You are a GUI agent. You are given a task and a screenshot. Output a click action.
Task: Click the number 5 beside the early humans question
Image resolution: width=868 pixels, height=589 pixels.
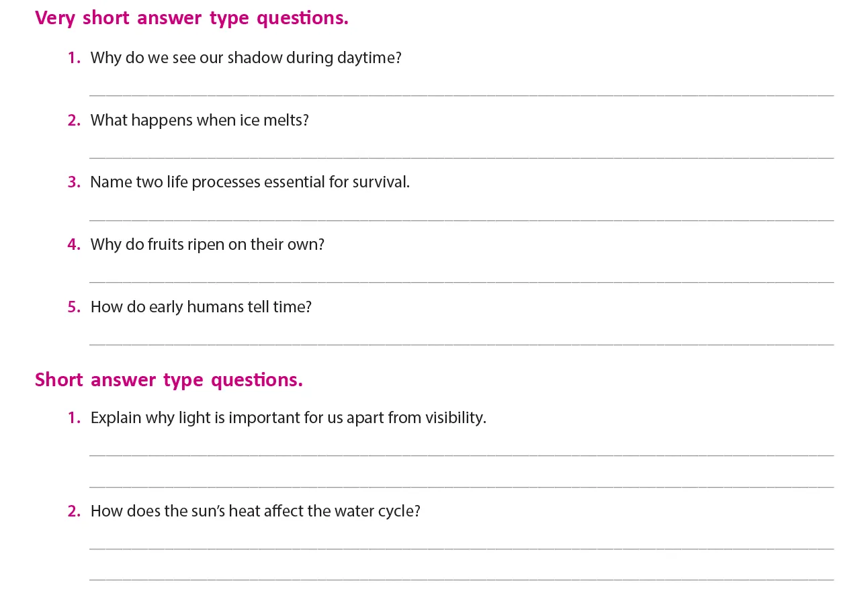[x=73, y=307]
